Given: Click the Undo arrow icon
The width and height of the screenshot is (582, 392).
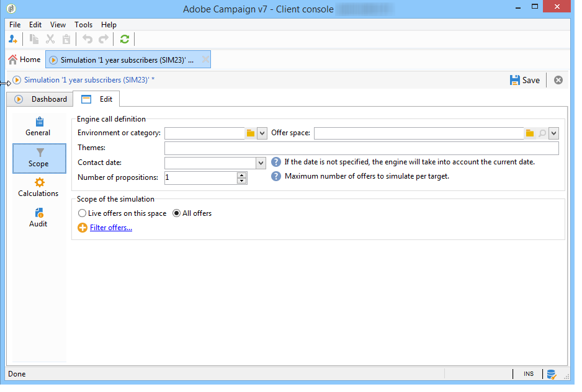Looking at the screenshot, I should [x=87, y=39].
